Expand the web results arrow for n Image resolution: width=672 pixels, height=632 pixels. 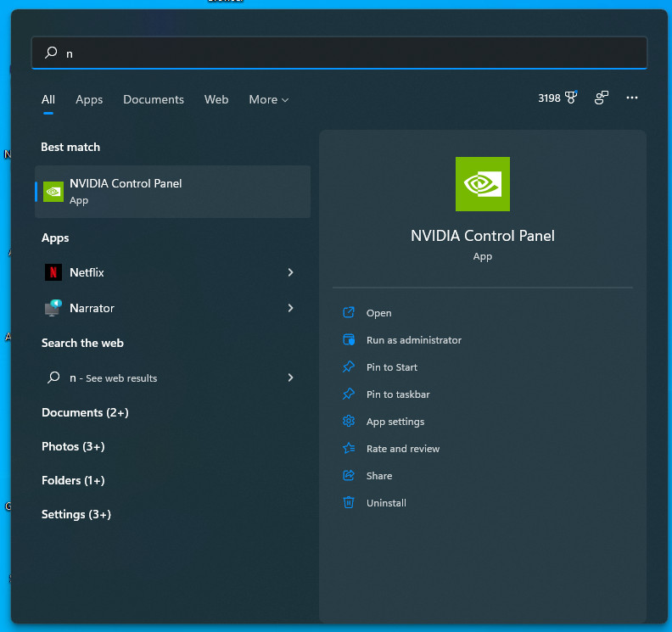(290, 378)
